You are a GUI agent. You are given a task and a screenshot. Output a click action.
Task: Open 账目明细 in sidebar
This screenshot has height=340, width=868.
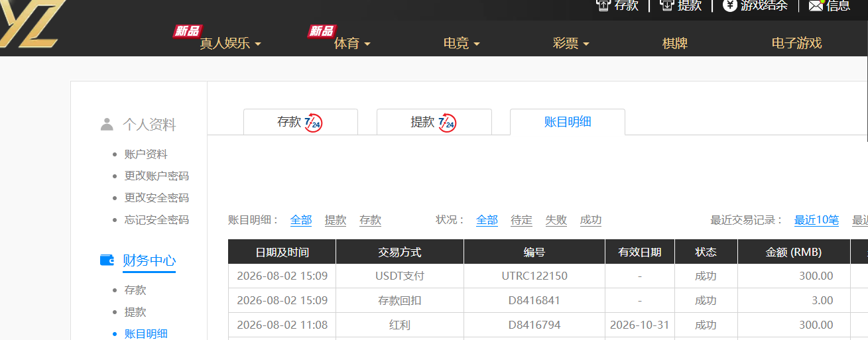146,334
